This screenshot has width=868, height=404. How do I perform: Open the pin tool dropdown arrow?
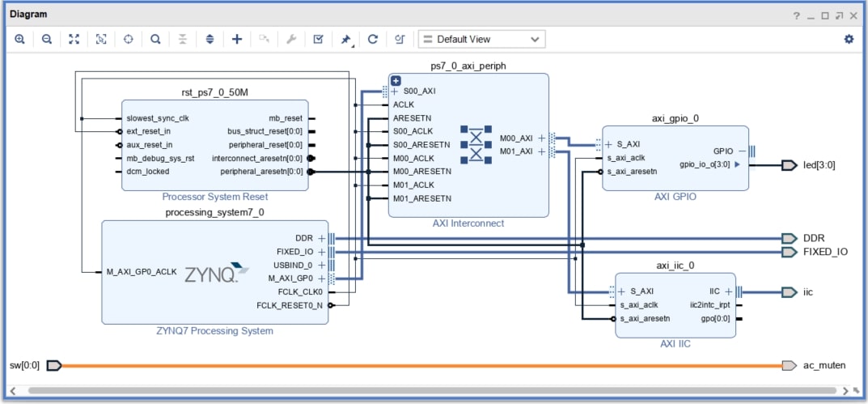pyautogui.click(x=352, y=45)
